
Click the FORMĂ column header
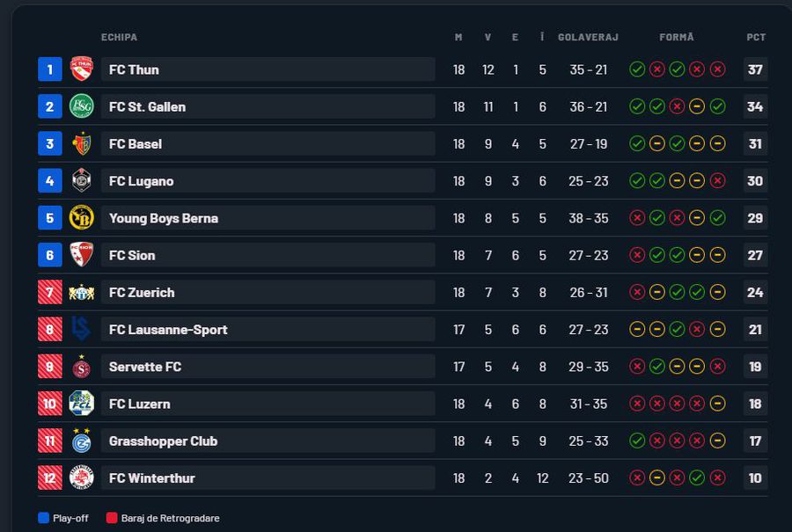pos(677,38)
